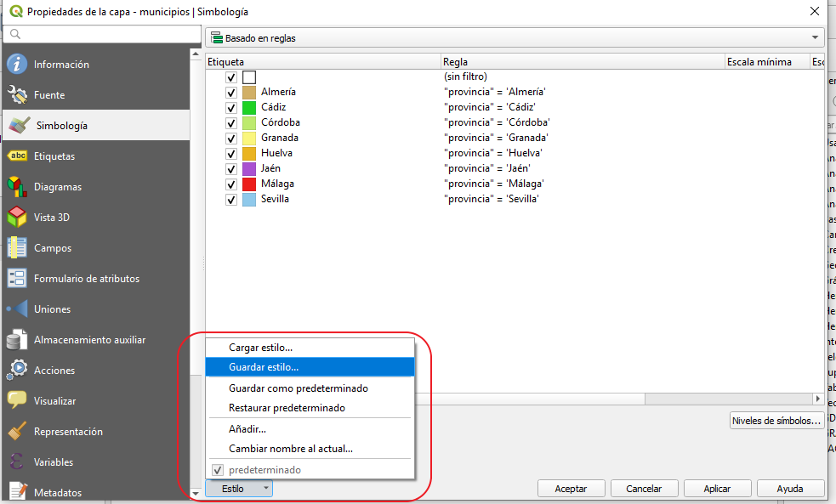
Task: Select the Campos table icon
Action: click(17, 247)
